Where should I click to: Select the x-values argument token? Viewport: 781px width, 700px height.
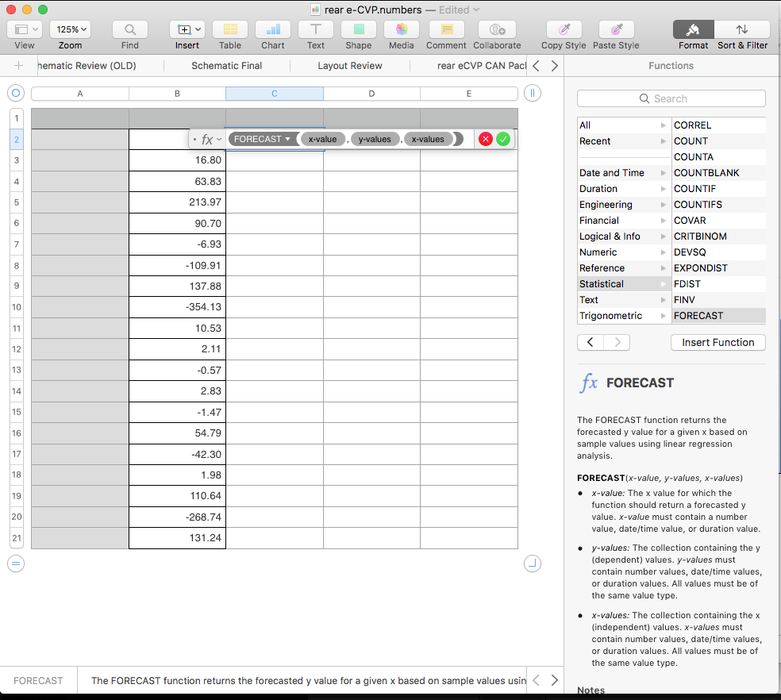(x=428, y=139)
